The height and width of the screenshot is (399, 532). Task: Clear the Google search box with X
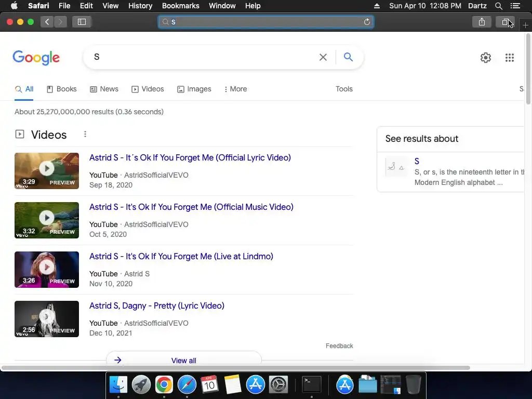tap(323, 57)
